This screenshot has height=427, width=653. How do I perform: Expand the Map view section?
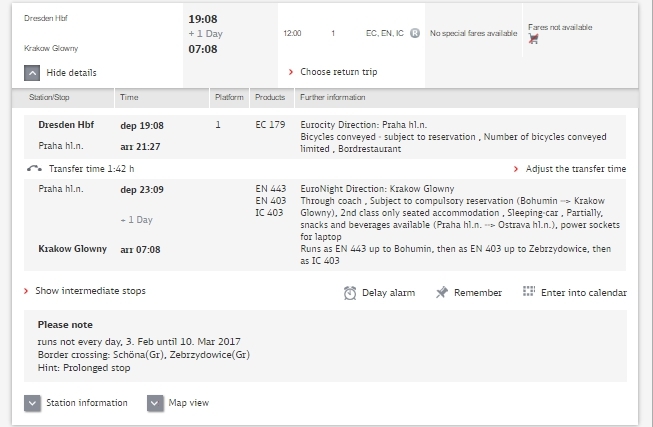tap(154, 403)
